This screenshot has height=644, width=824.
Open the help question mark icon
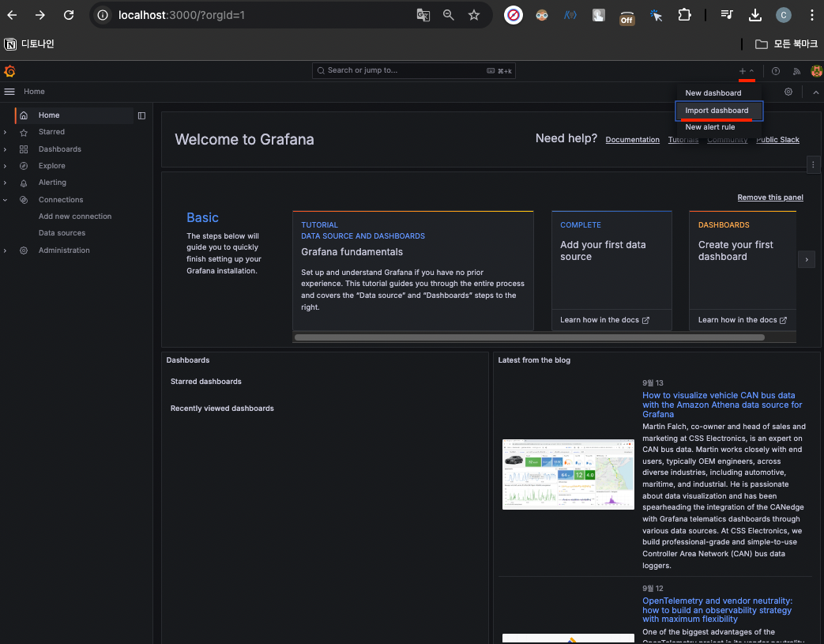click(x=776, y=71)
